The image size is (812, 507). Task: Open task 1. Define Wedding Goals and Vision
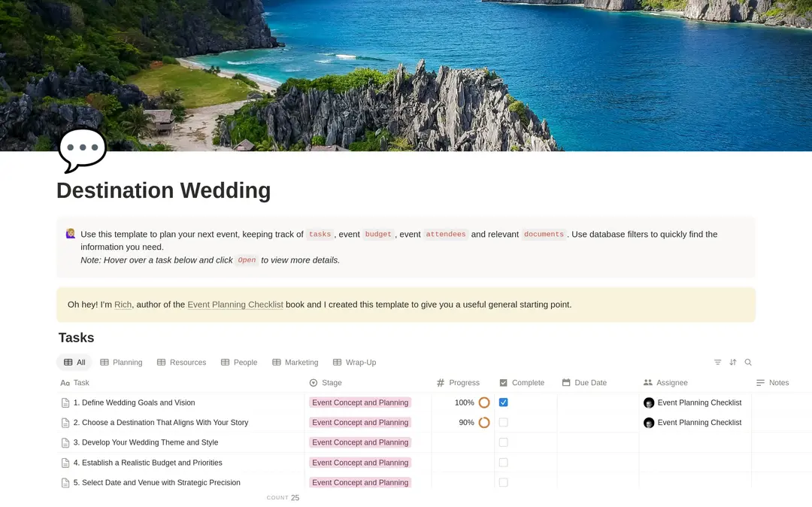[x=134, y=402]
